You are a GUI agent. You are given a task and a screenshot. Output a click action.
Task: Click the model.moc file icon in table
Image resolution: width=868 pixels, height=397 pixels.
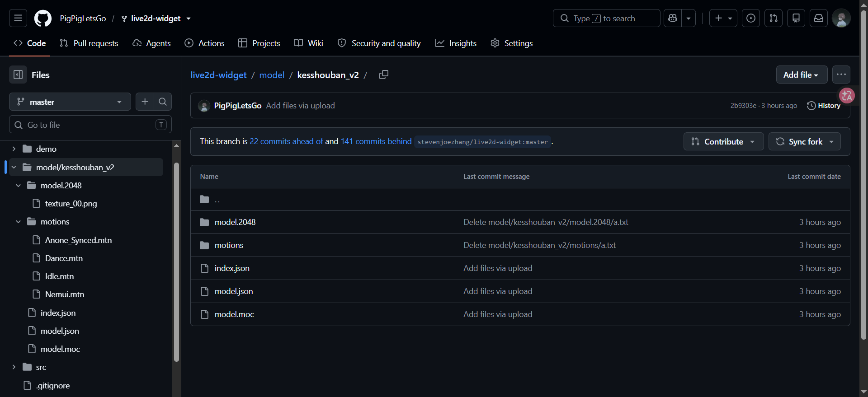tap(204, 314)
